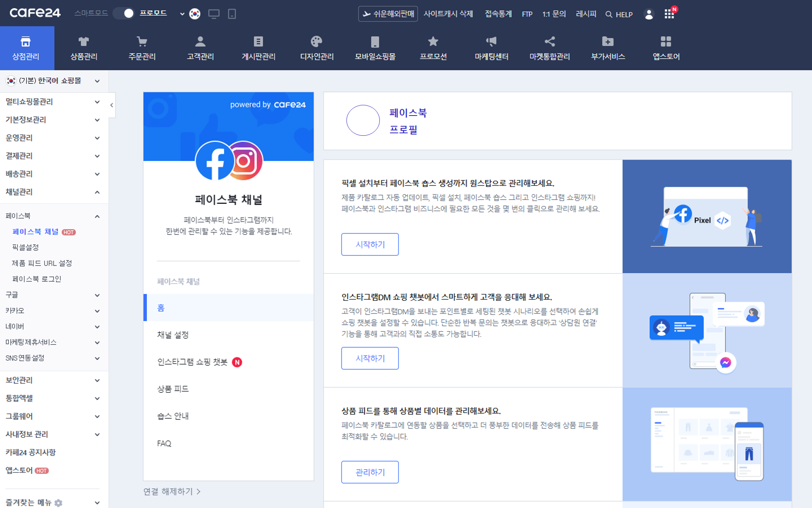
Task: Open 카페24 공지사항 sidebar link
Action: click(31, 452)
